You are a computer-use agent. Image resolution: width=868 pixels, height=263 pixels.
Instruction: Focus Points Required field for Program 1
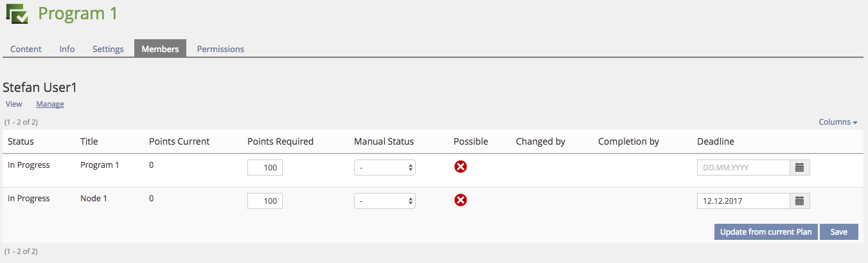pyautogui.click(x=265, y=167)
